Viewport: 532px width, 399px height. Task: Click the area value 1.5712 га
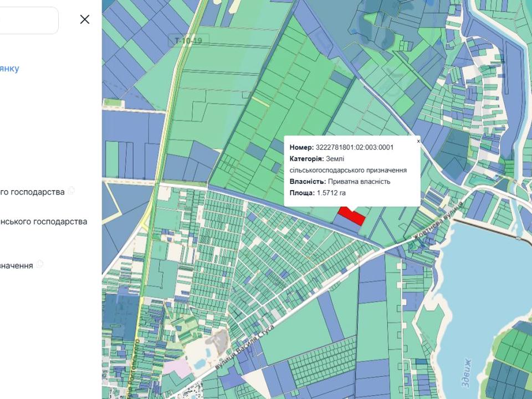[331, 193]
